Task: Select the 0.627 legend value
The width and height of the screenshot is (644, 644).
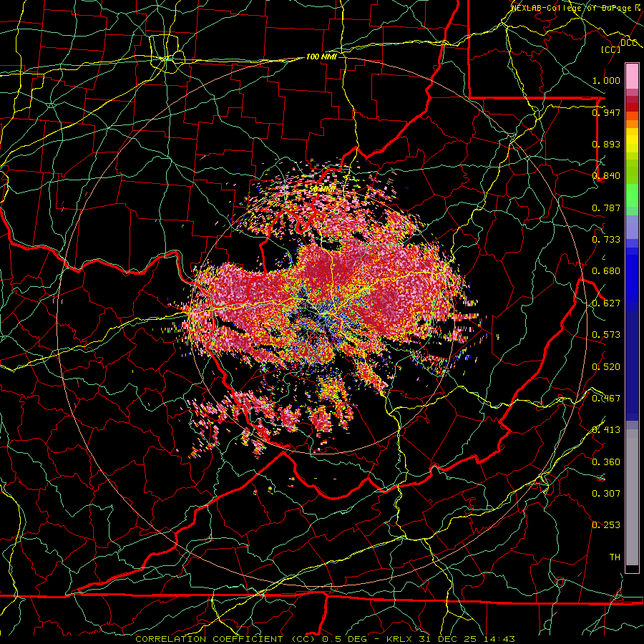Action: pyautogui.click(x=606, y=303)
